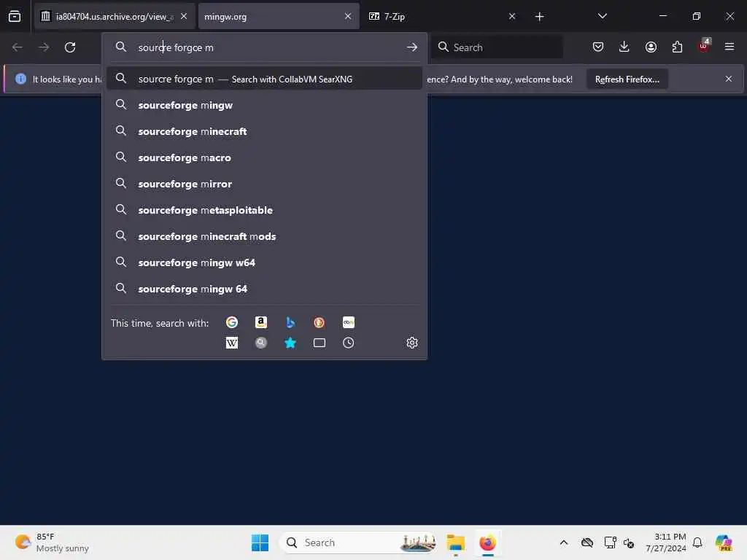The width and height of the screenshot is (747, 560).
Task: Open uBlock Origin extension icon
Action: coord(704,46)
